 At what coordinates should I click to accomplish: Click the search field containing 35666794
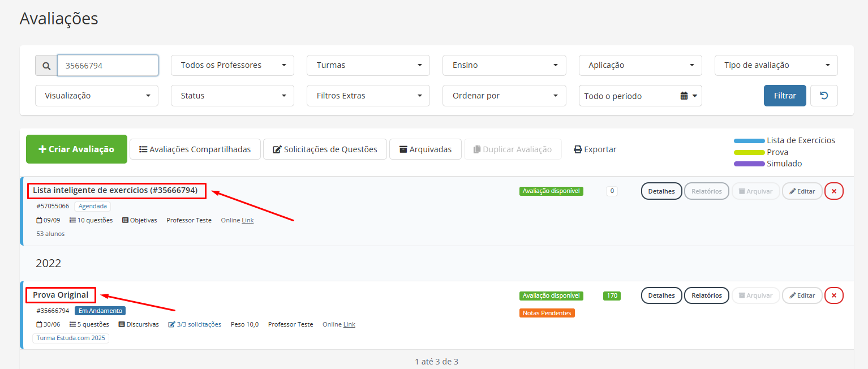pyautogui.click(x=108, y=66)
